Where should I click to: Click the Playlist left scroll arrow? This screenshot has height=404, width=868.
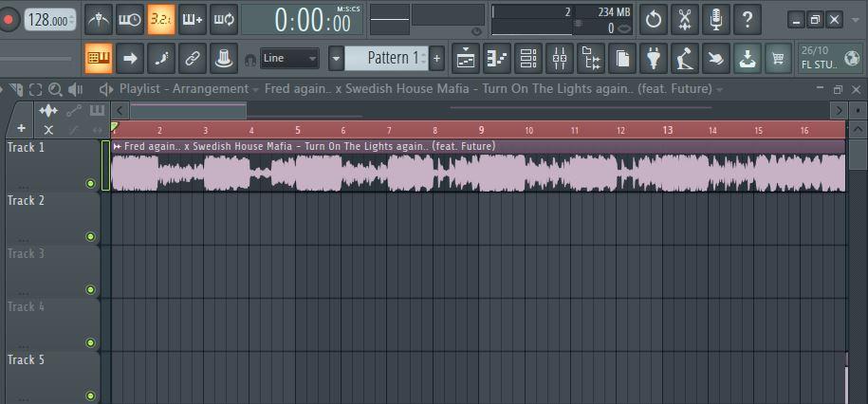coord(120,111)
